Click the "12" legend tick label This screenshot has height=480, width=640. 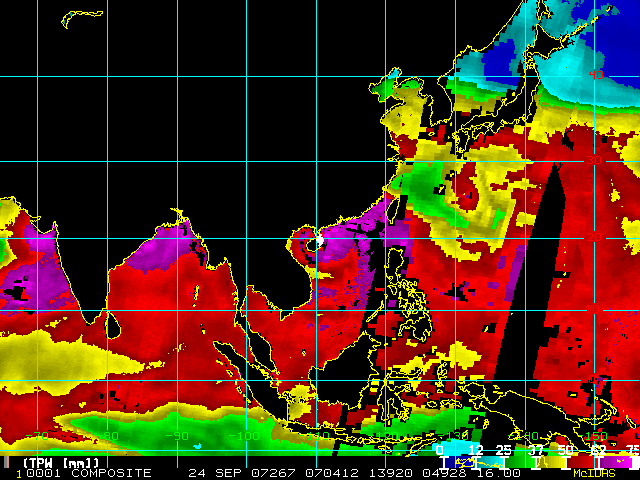[x=476, y=451]
